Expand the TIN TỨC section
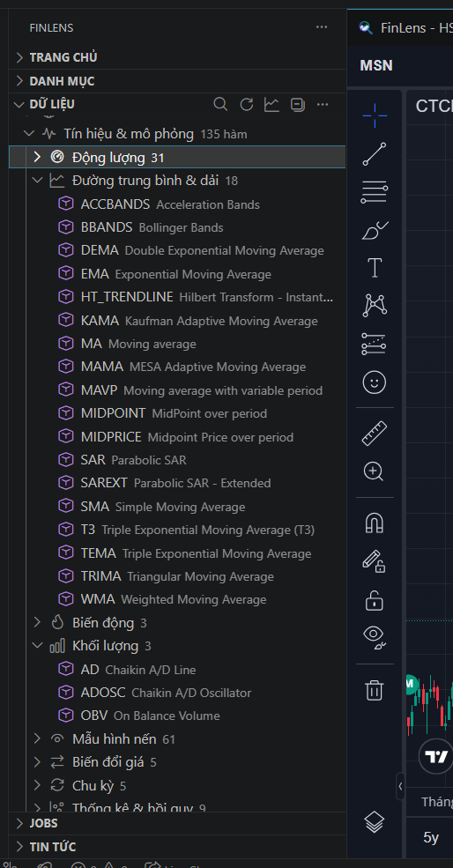 (177, 847)
